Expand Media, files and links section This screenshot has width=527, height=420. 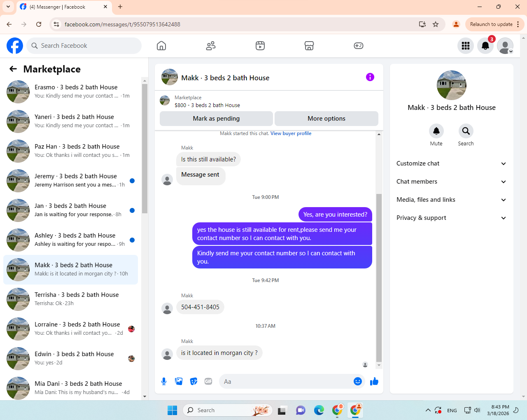451,200
